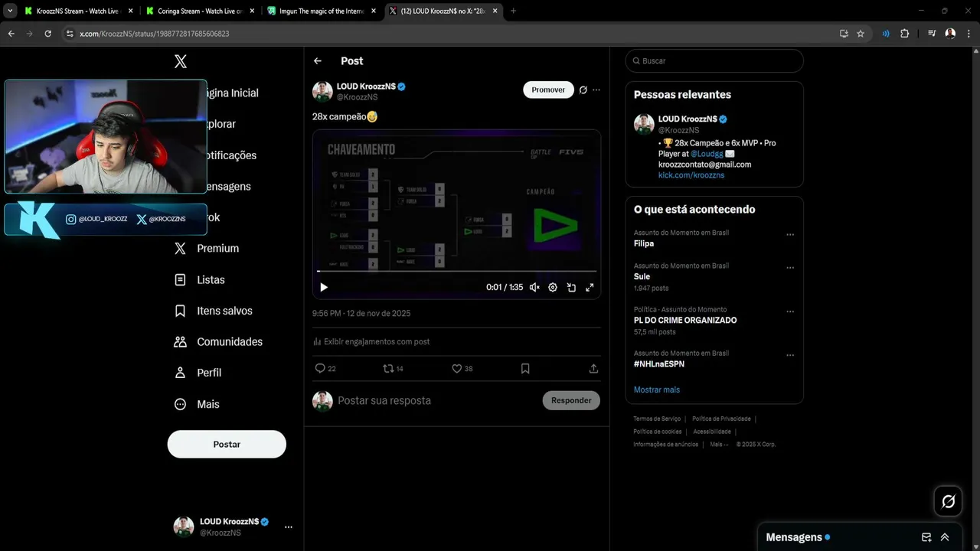Click Exibir engajamentos com post
This screenshot has width=980, height=551.
371,341
